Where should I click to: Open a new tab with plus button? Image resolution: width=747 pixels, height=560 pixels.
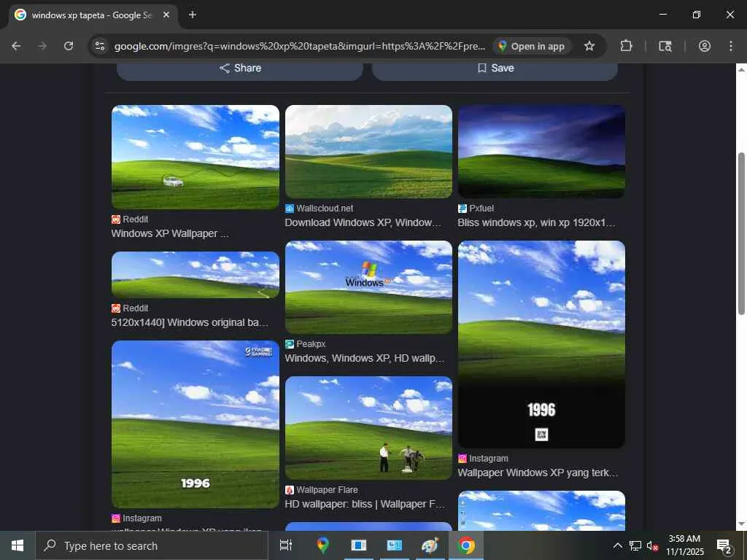pos(193,15)
